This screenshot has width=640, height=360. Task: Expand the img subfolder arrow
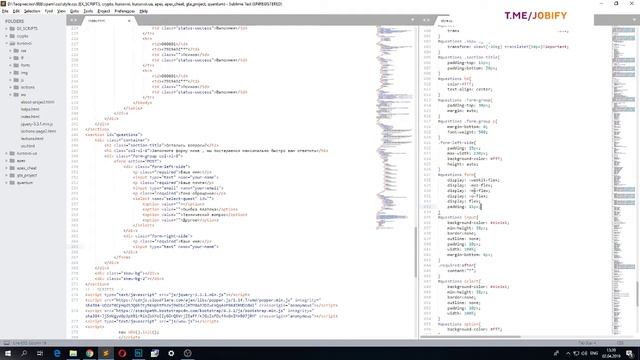pyautogui.click(x=11, y=73)
